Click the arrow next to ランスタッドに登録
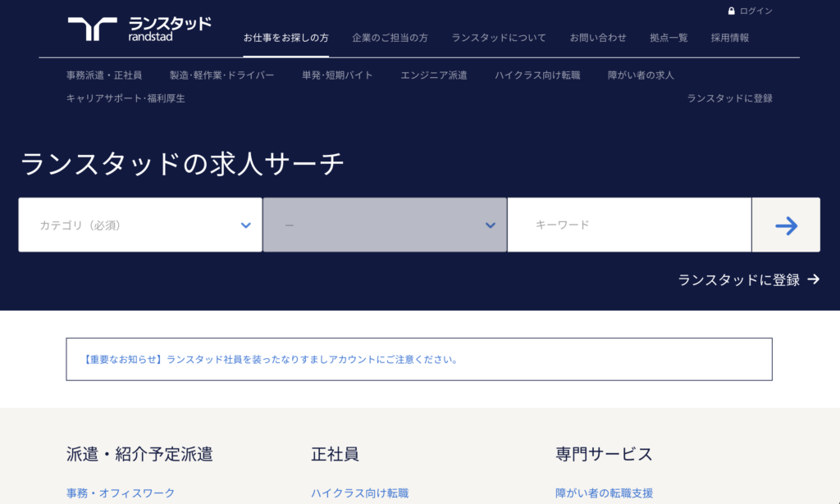 point(813,279)
